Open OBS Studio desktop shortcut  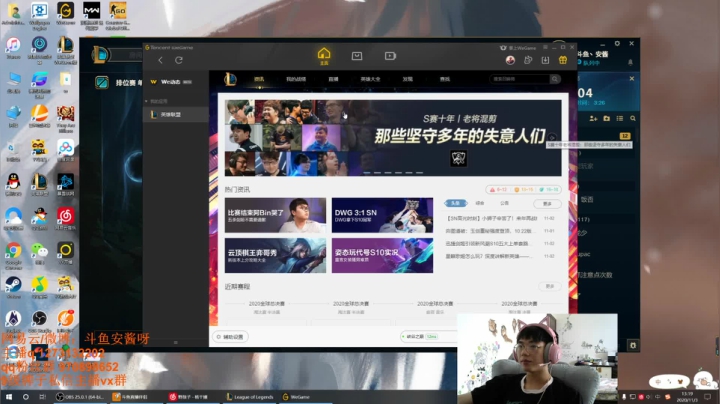click(x=39, y=321)
